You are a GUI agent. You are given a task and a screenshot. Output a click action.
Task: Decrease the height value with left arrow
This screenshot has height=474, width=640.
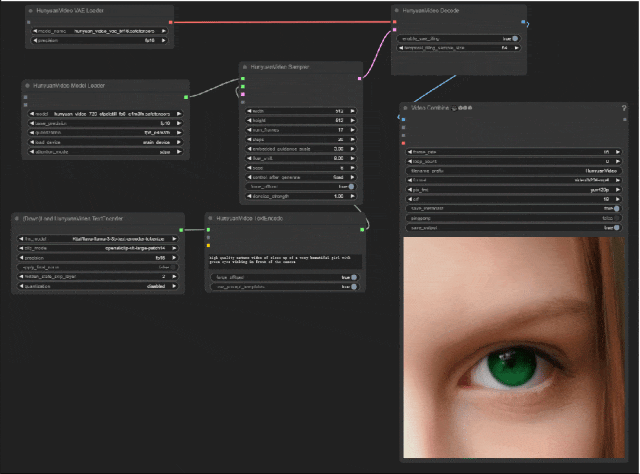(249, 120)
